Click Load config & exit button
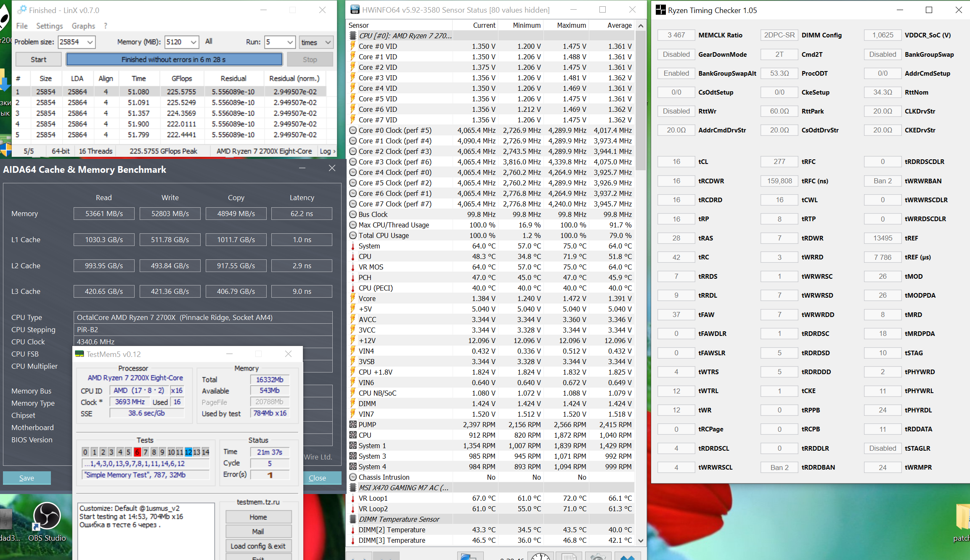This screenshot has height=560, width=970. (x=258, y=546)
